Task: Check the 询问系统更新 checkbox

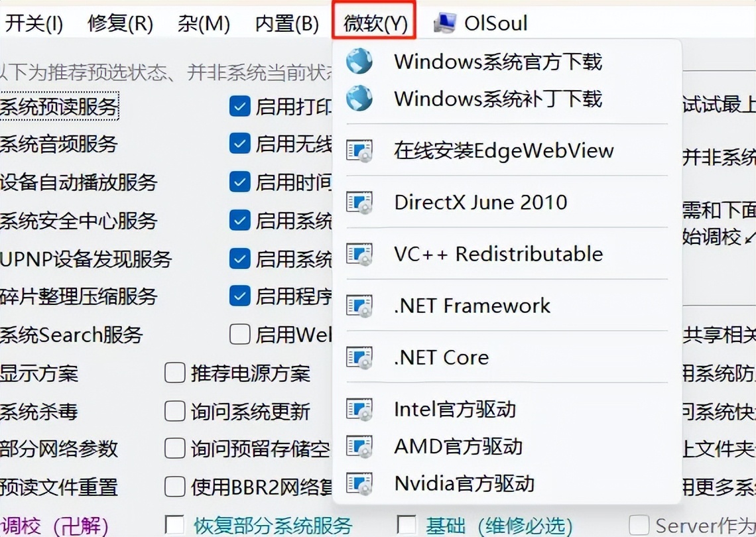Action: click(174, 411)
